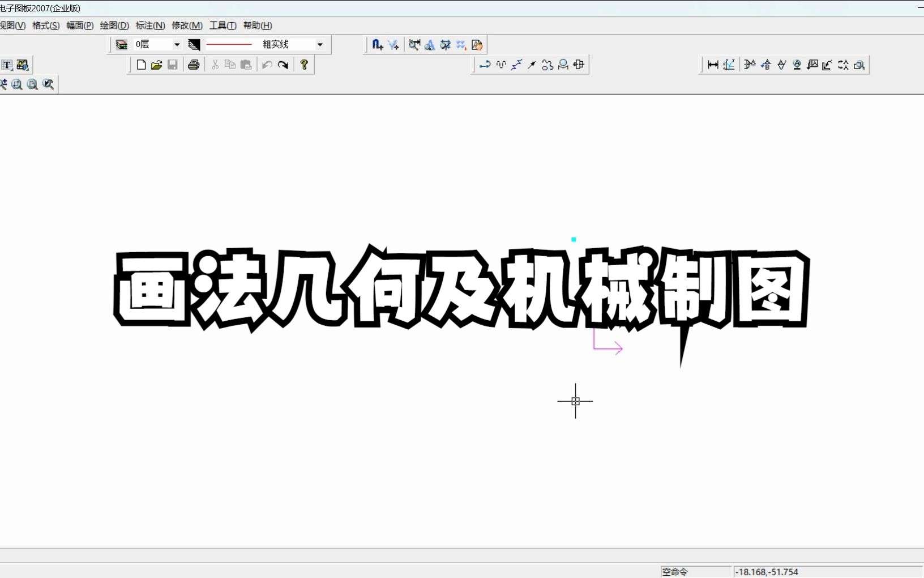Screen dimensions: 924x578
Task: Create a new drawing file
Action: pyautogui.click(x=141, y=65)
